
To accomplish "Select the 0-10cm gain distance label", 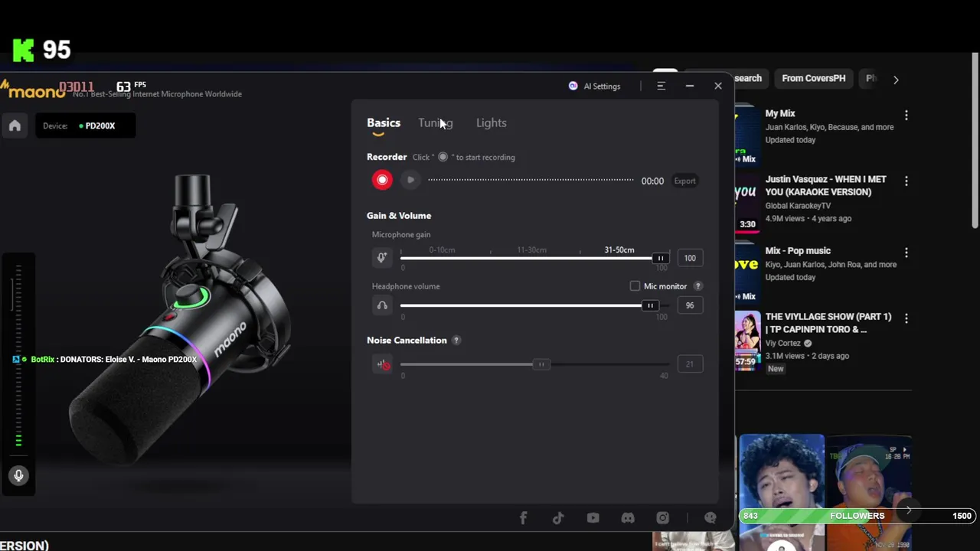I will point(442,250).
